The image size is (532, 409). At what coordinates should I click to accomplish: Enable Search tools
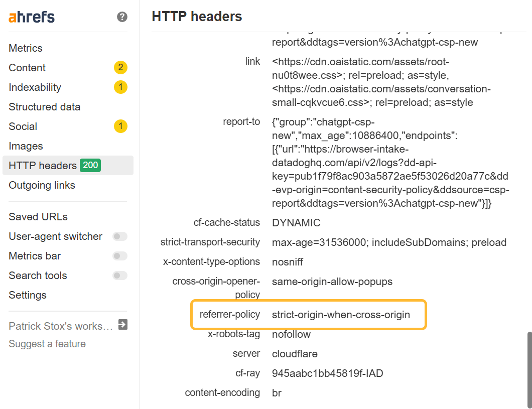point(119,275)
